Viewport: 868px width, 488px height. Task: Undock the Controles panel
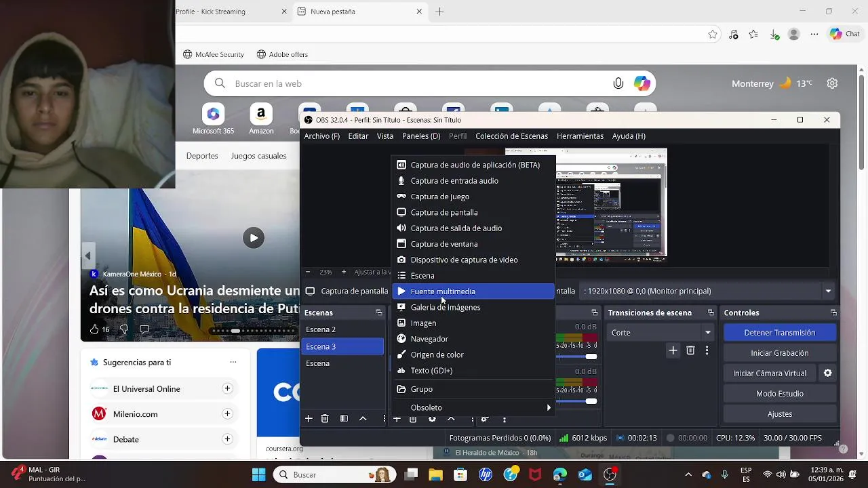[833, 312]
